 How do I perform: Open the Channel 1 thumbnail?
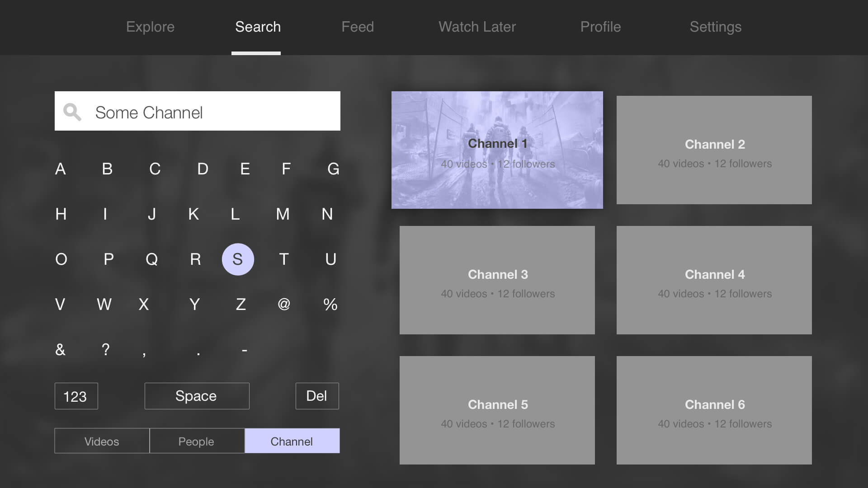point(497,150)
